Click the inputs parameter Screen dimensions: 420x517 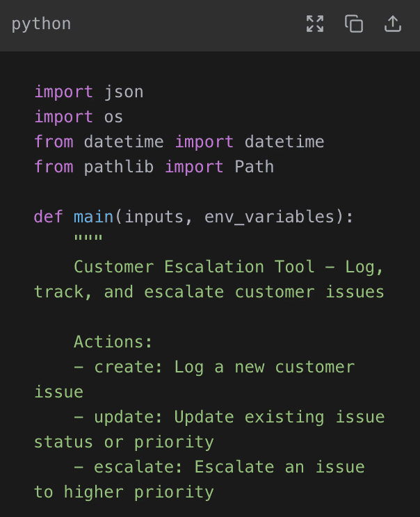point(154,217)
